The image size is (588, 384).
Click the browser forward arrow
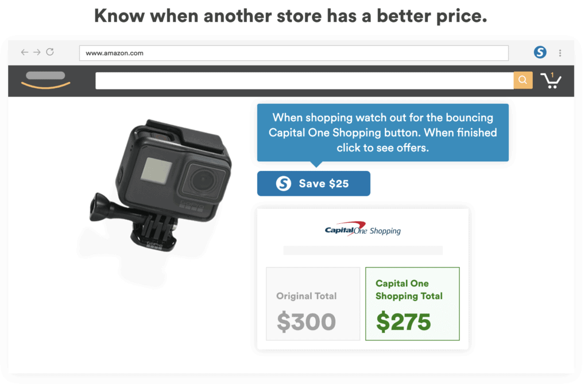coord(37,52)
